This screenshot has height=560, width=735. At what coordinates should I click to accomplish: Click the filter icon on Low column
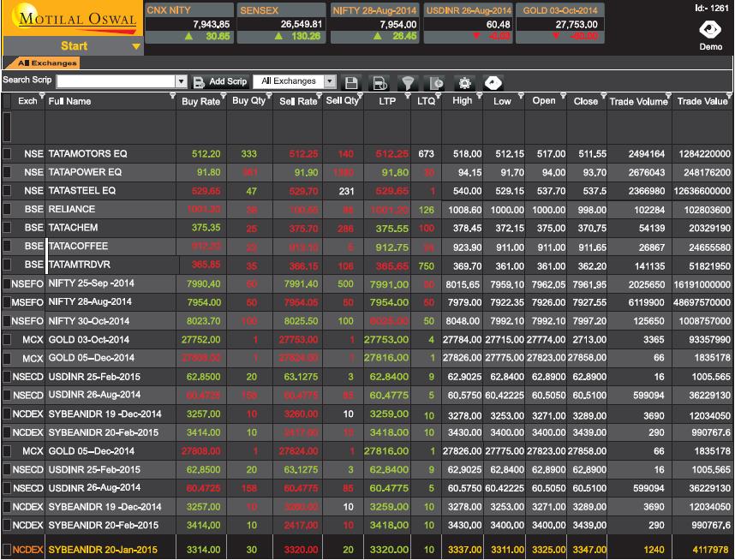521,96
